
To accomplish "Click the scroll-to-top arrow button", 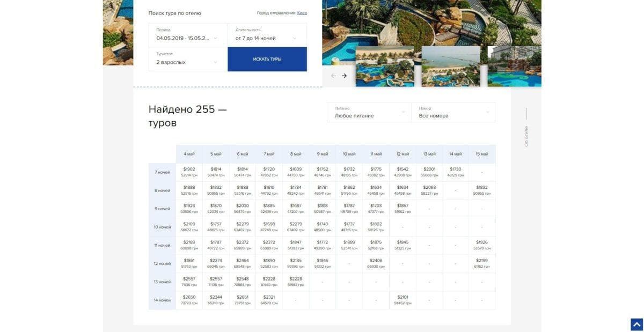I will [x=636, y=324].
